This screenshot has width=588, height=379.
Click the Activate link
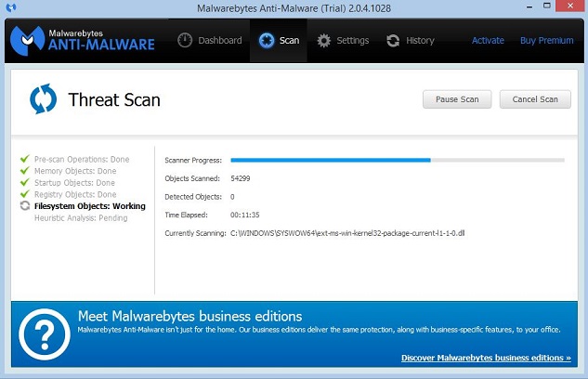pyautogui.click(x=488, y=41)
